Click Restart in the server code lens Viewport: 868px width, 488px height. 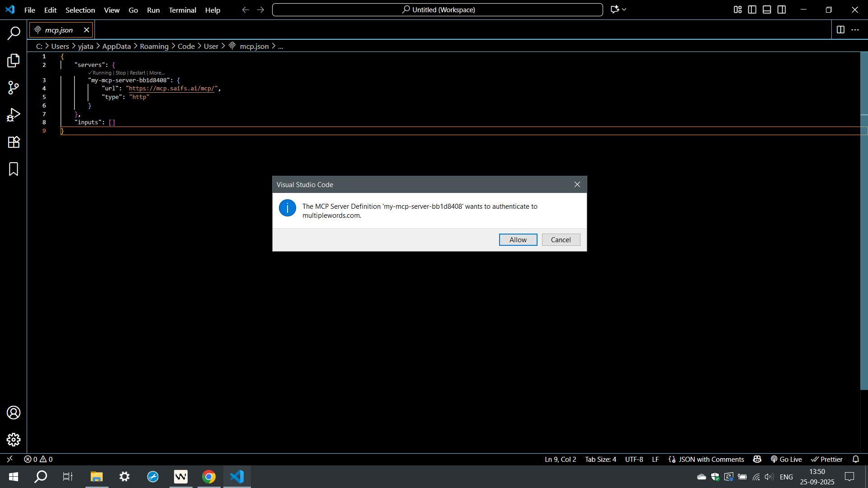click(x=137, y=73)
